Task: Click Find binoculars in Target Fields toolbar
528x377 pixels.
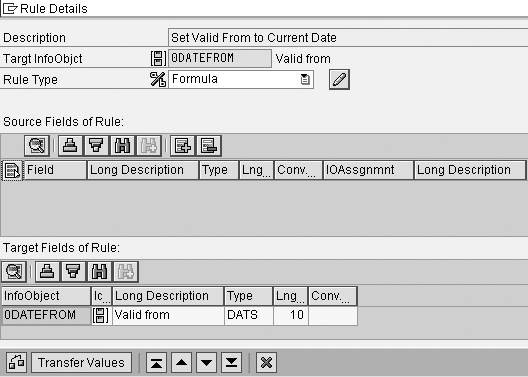Action: point(100,272)
